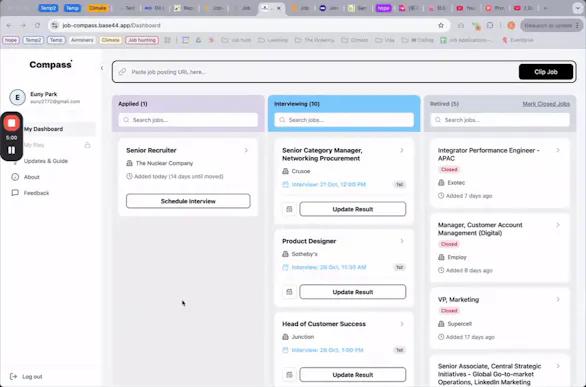586x387 pixels.
Task: Click the link icon in the URL box
Action: point(122,72)
